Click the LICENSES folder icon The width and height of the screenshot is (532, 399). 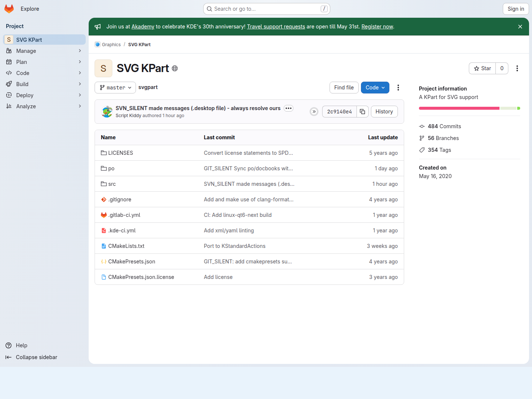tap(104, 153)
